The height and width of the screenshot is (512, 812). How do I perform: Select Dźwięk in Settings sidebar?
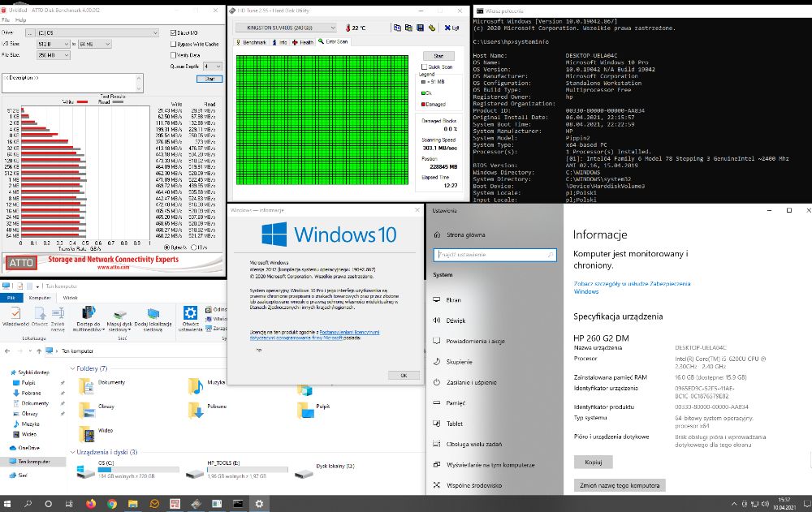[456, 321]
